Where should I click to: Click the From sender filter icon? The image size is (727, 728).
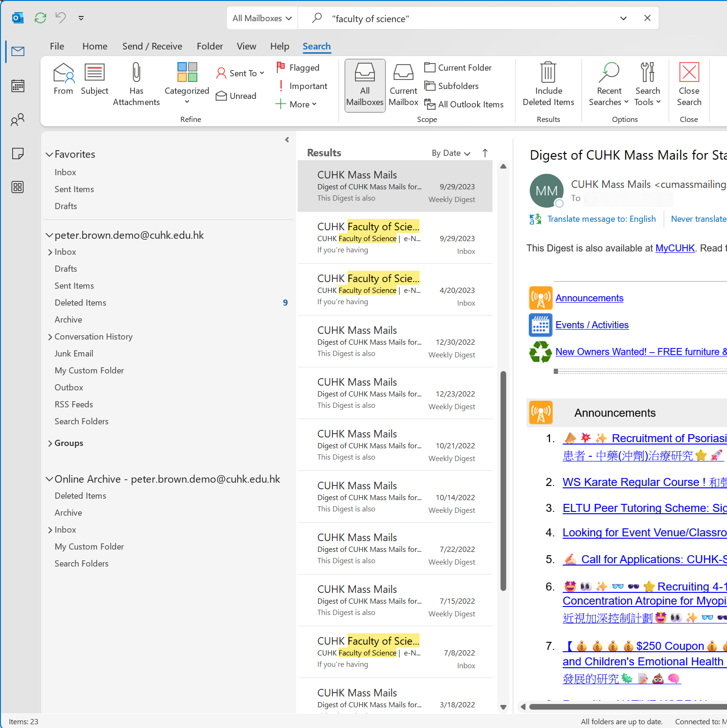pos(64,73)
